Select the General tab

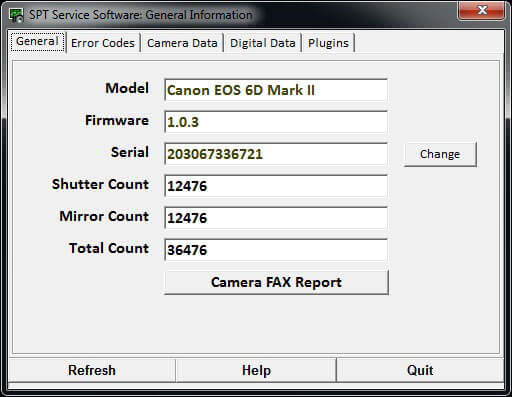pos(37,42)
